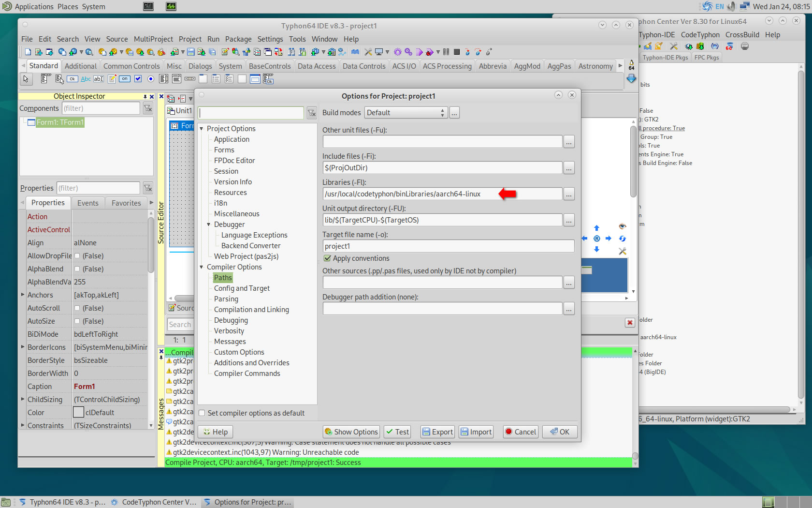Screen dimensions: 812x508
Task: Open the Package menu
Action: (238, 39)
